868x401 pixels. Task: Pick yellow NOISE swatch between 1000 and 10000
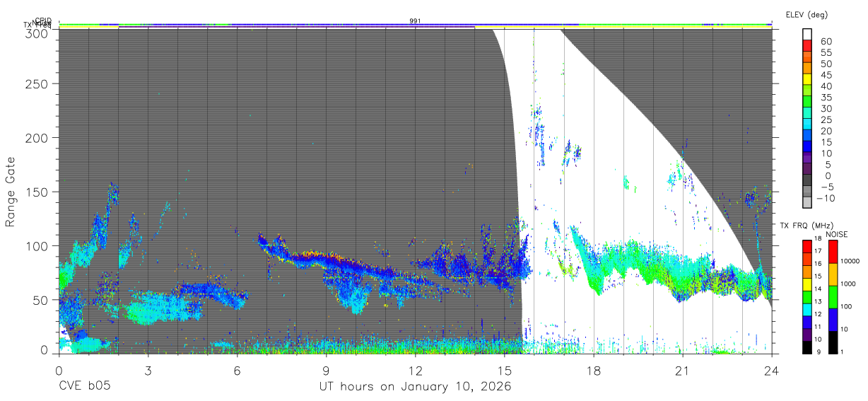[x=833, y=274]
